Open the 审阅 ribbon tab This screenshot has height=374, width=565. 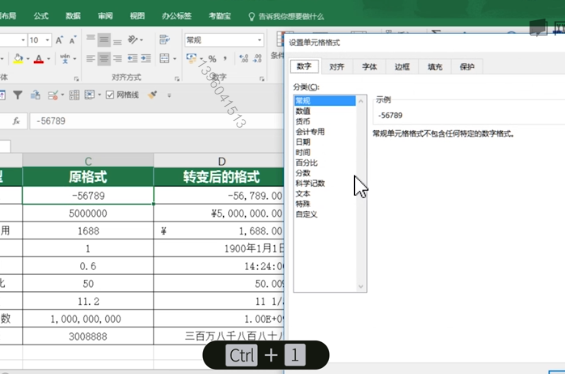click(x=105, y=16)
